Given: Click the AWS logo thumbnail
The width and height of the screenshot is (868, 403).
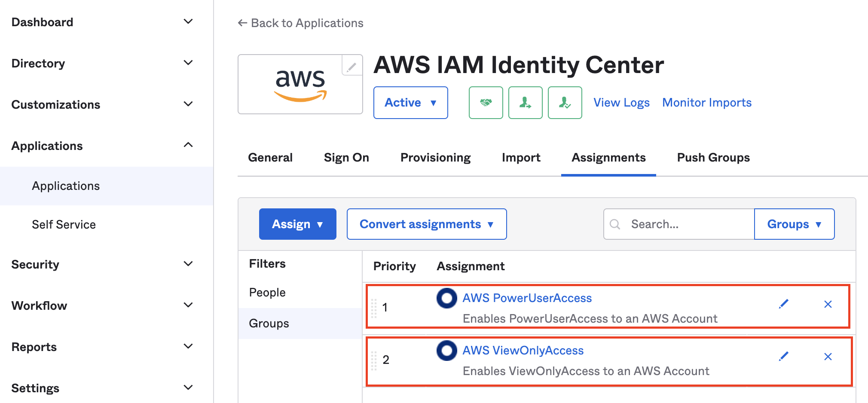Looking at the screenshot, I should pos(300,84).
